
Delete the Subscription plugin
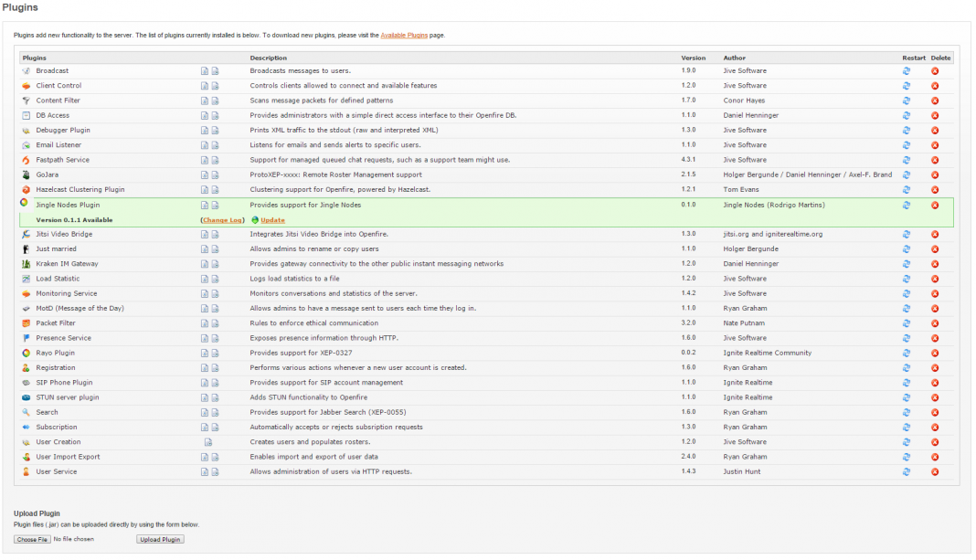[935, 428]
